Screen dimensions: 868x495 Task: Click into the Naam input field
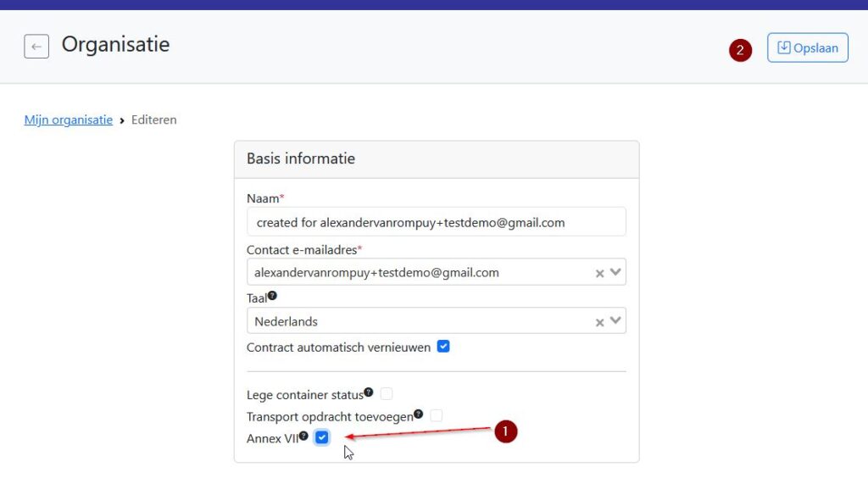point(436,222)
